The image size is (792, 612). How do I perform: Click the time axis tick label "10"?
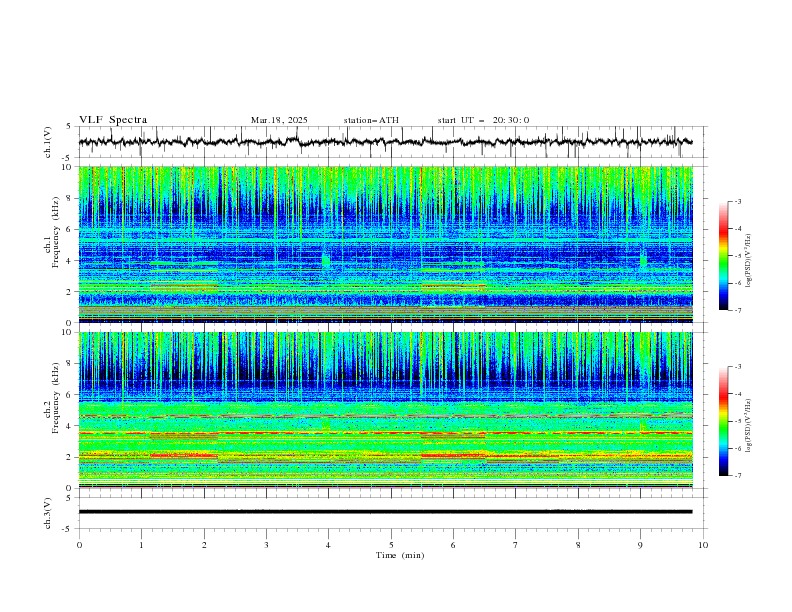point(703,545)
